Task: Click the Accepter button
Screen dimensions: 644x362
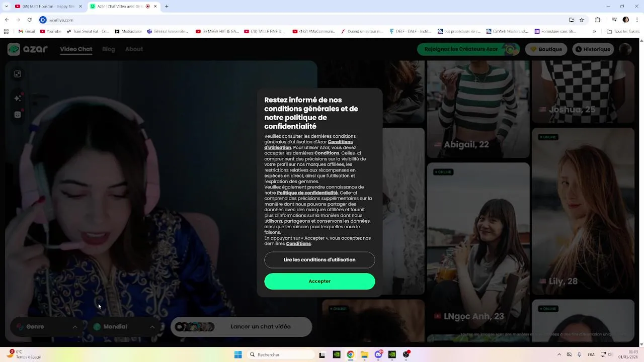Action: point(319,281)
